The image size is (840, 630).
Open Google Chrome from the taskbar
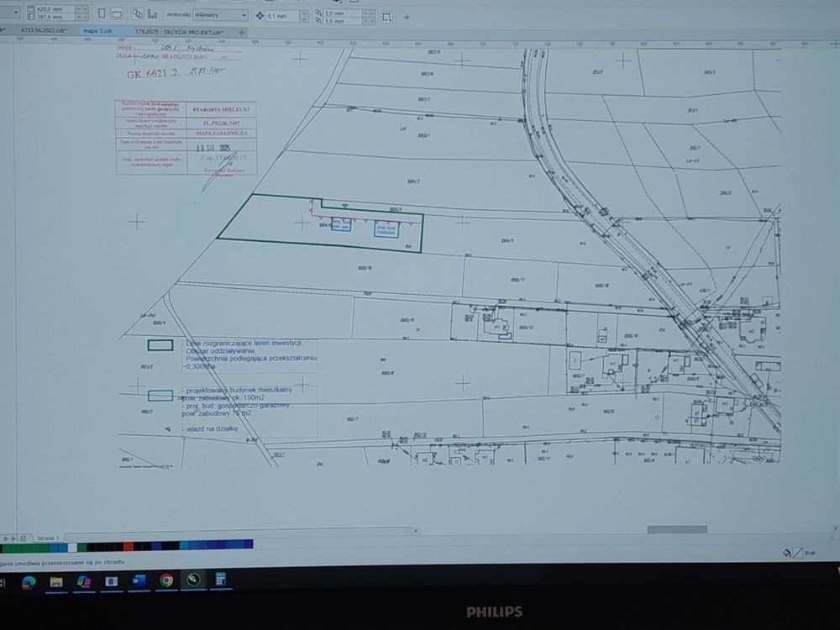coord(166,580)
